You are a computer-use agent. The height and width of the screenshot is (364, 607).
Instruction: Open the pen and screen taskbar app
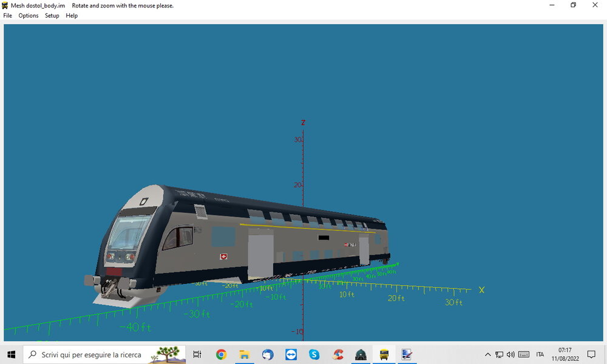point(407,354)
